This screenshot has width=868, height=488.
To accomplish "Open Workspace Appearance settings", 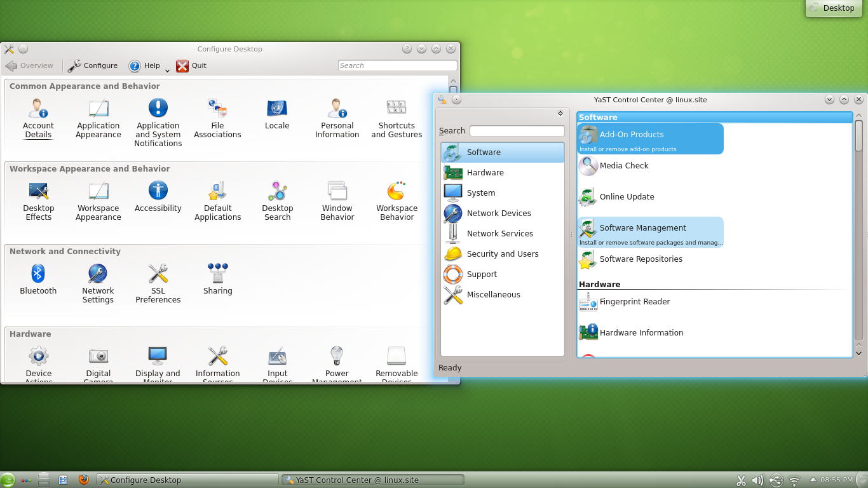I will coord(98,201).
